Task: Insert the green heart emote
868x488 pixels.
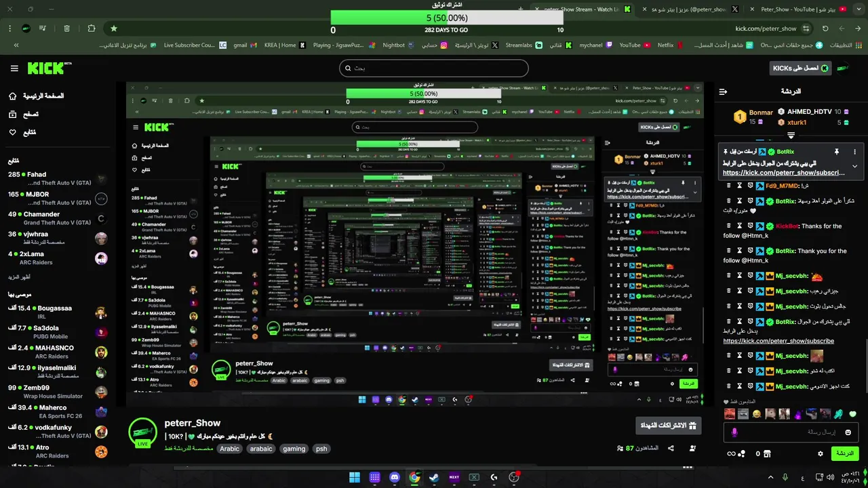Action: click(x=853, y=414)
